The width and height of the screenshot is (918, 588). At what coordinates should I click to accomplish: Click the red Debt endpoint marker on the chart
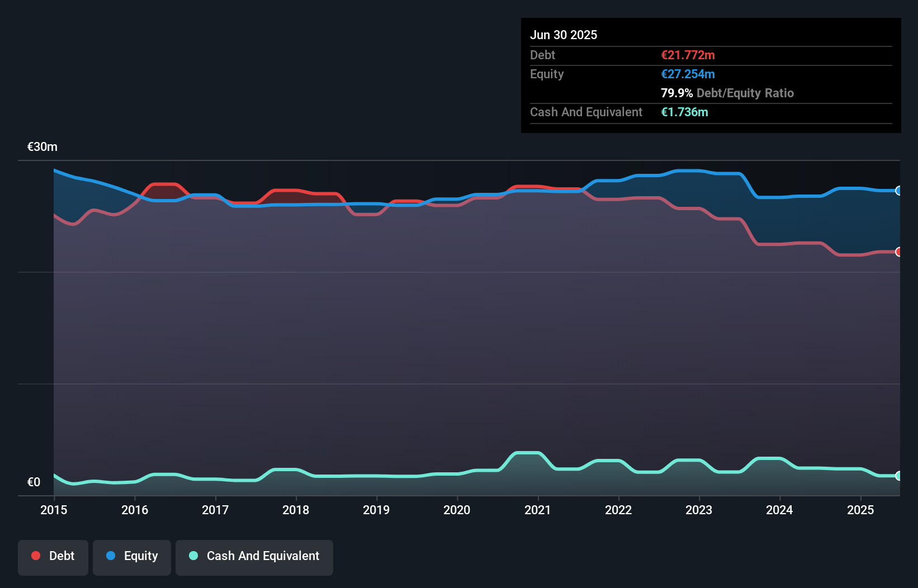point(898,252)
